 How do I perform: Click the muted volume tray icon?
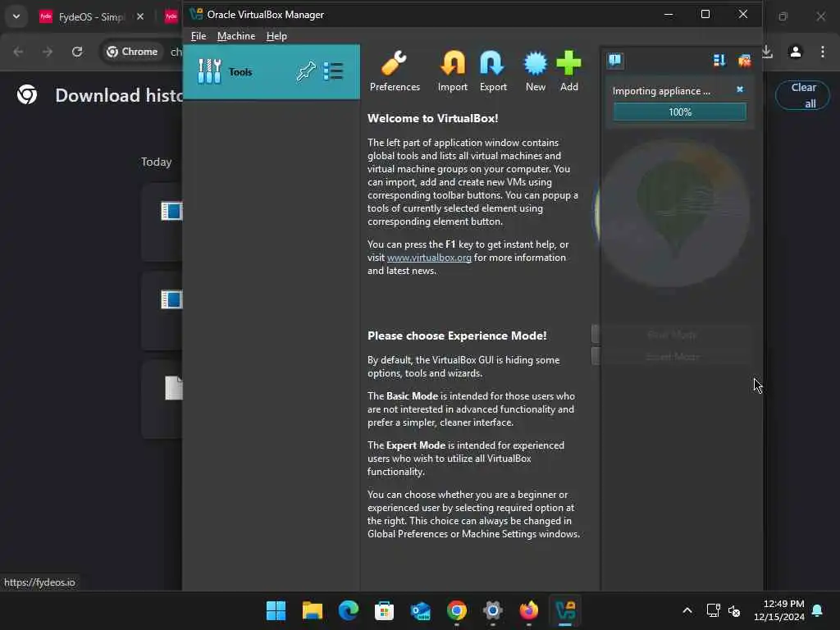coord(734,610)
